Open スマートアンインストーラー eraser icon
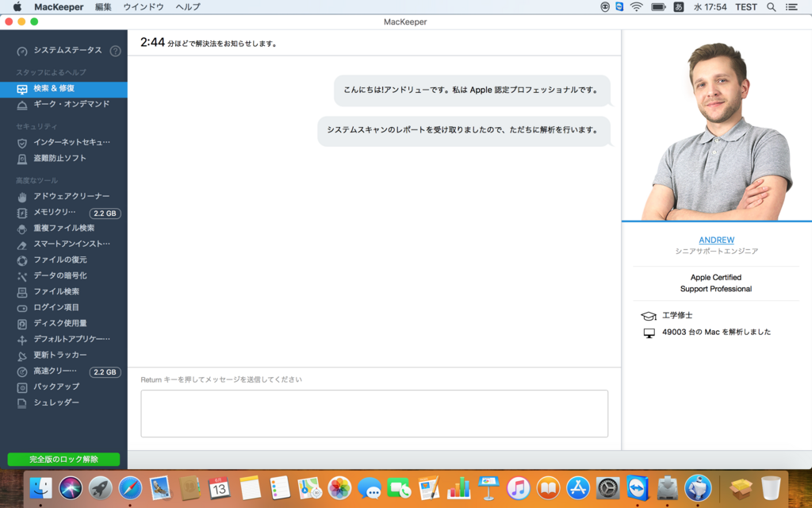Viewport: 812px width, 508px height. pyautogui.click(x=21, y=244)
